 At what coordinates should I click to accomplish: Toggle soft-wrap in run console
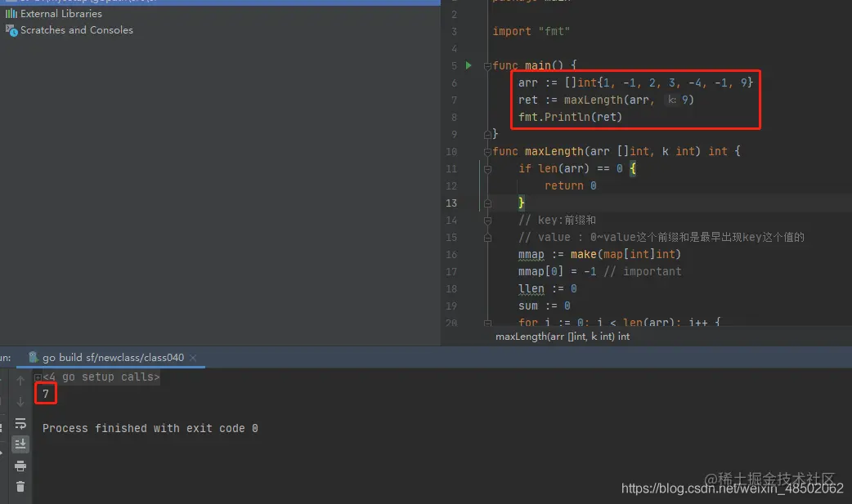coord(20,423)
